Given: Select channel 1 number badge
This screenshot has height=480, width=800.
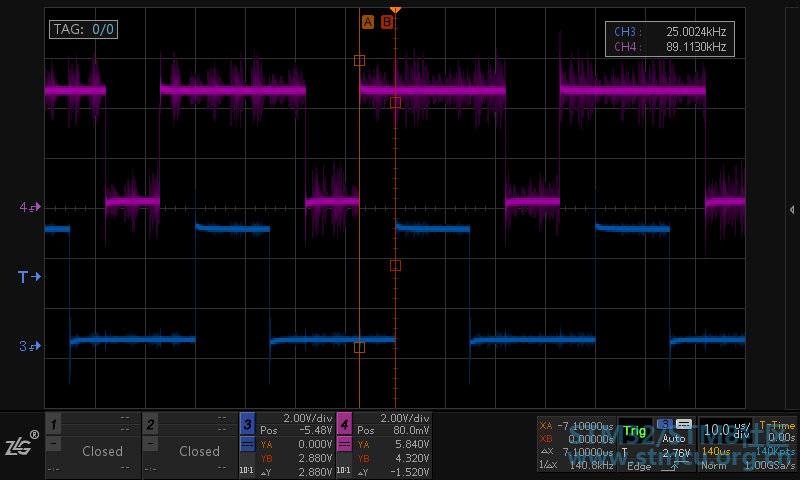Looking at the screenshot, I should pos(54,423).
